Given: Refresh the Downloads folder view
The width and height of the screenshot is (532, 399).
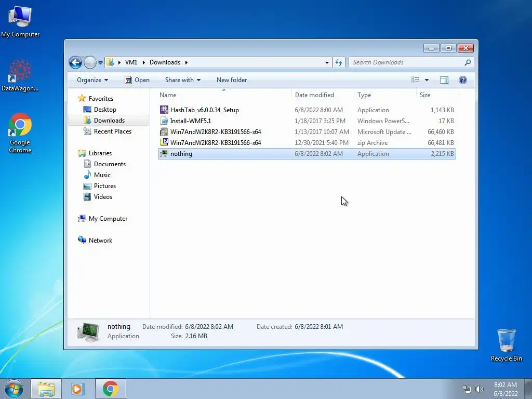Looking at the screenshot, I should [339, 62].
